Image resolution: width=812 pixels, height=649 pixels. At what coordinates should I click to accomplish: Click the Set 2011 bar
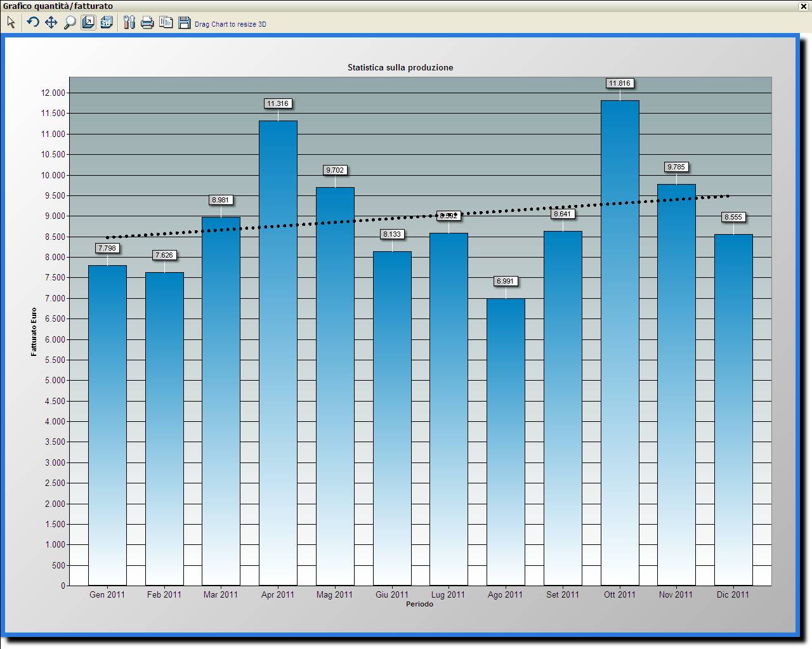pos(563,408)
